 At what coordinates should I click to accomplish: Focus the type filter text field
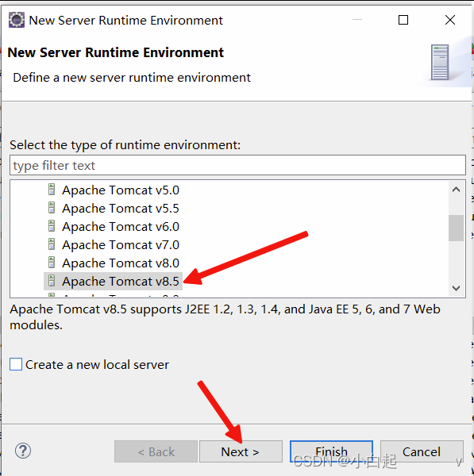(237, 165)
